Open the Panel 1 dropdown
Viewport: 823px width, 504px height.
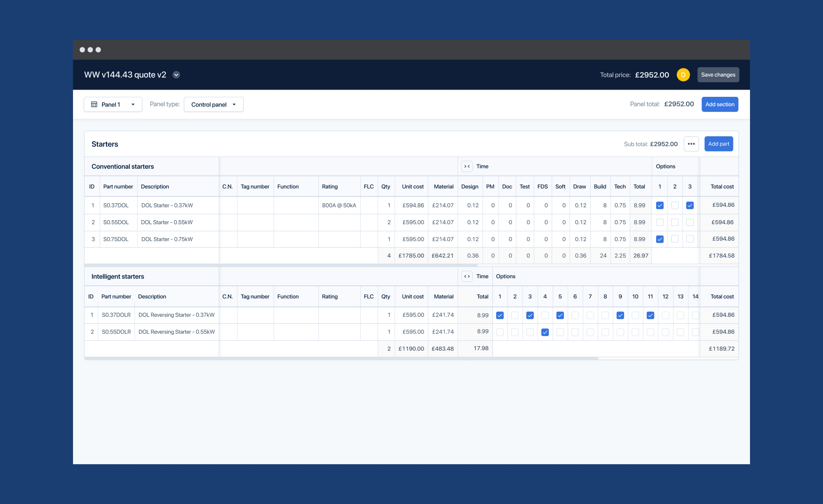113,104
